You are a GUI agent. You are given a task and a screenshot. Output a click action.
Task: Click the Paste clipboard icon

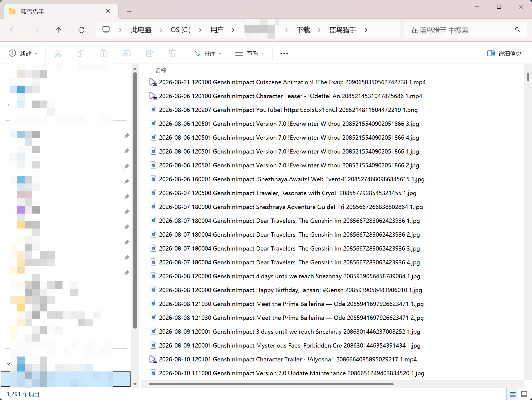click(x=104, y=53)
